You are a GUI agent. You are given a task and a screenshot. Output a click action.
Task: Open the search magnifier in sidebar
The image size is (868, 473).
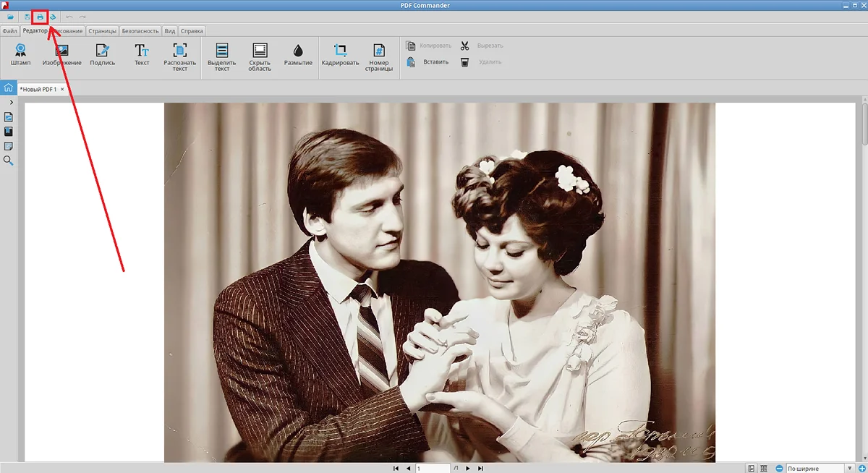click(9, 161)
